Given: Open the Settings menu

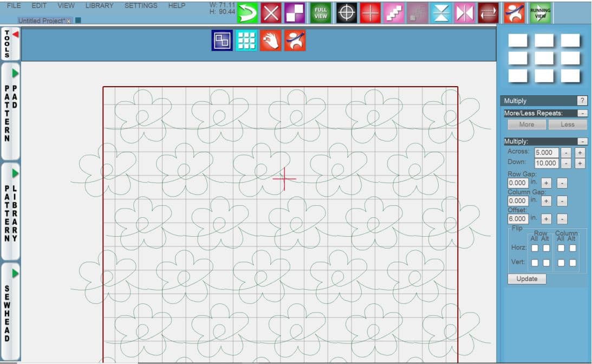Looking at the screenshot, I should (141, 5).
